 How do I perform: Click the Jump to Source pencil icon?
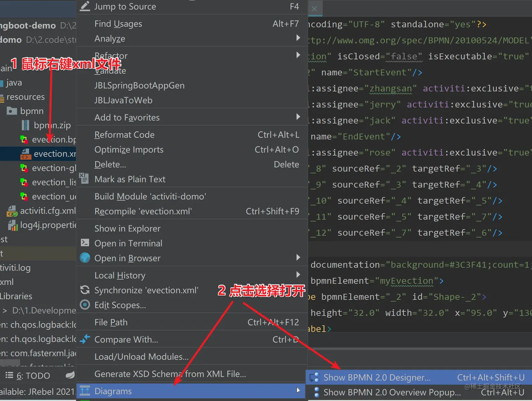(x=85, y=6)
